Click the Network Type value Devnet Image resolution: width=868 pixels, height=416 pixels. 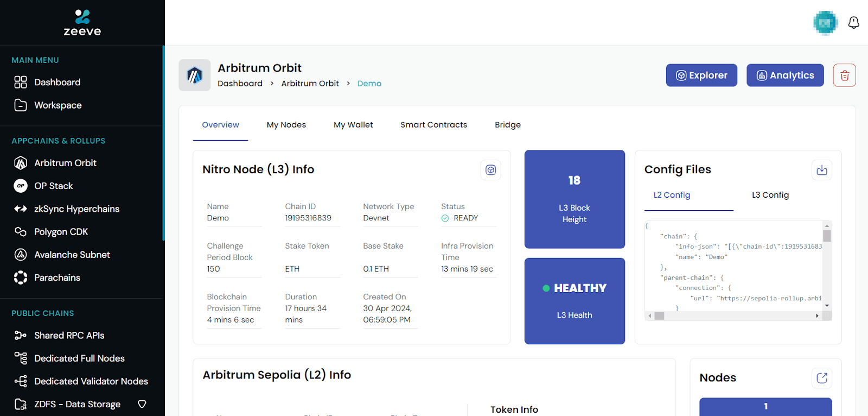point(376,218)
